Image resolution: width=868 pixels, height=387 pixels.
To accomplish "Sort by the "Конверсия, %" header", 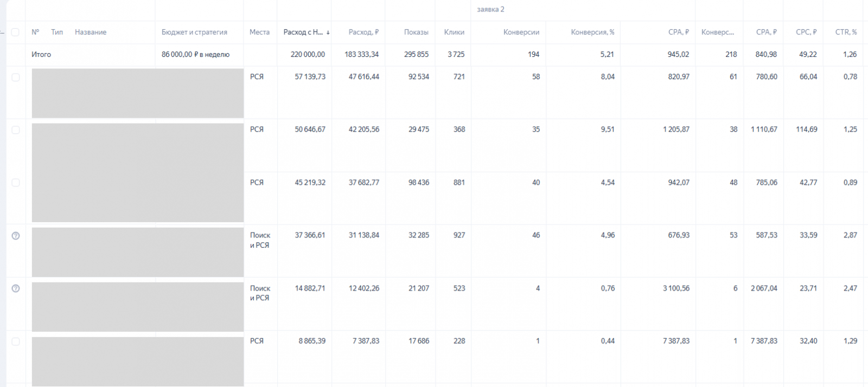I will tap(592, 32).
